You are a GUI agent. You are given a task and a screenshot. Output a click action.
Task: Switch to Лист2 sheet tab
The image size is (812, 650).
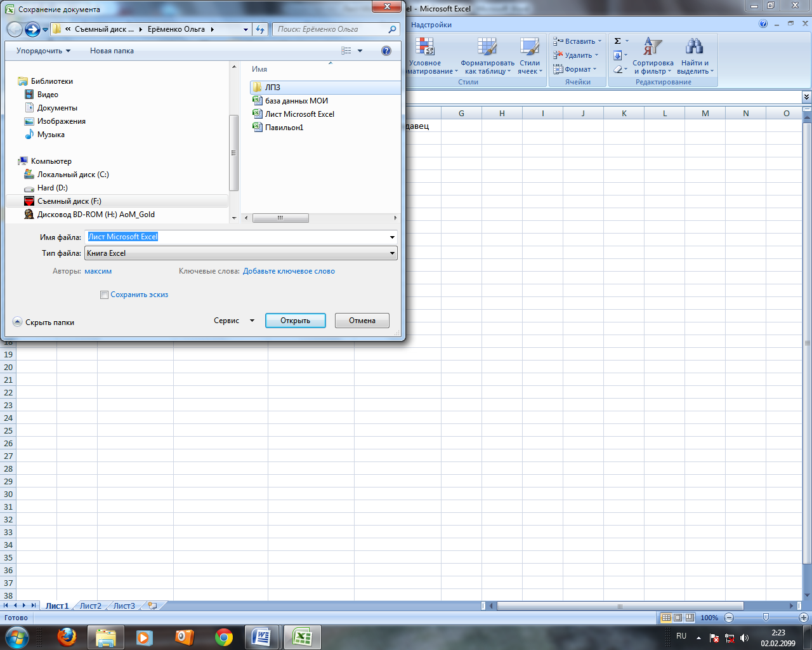90,606
